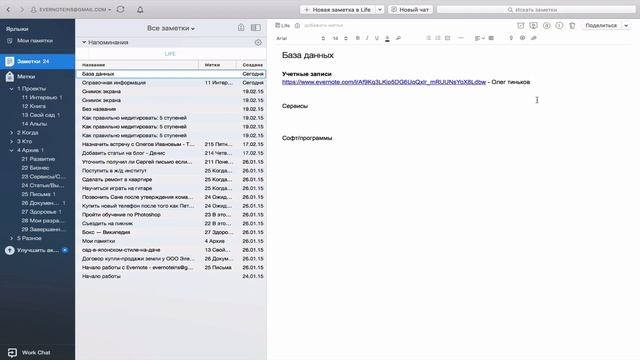The width and height of the screenshot is (640, 360).
Task: Insert horizontal rule
Action: tap(461, 38)
